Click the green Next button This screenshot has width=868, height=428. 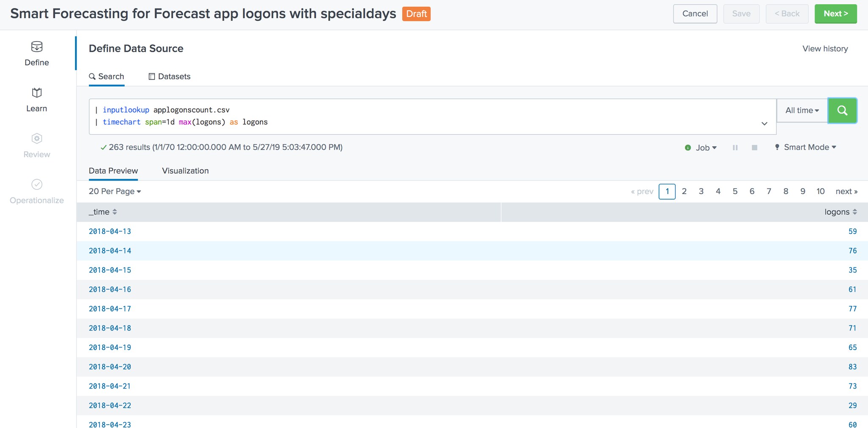point(835,14)
